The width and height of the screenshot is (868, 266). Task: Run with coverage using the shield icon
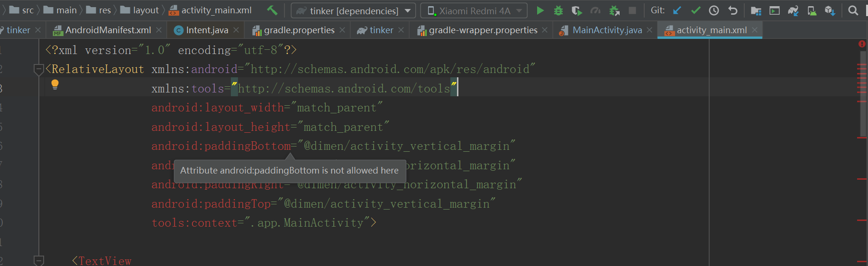click(576, 10)
